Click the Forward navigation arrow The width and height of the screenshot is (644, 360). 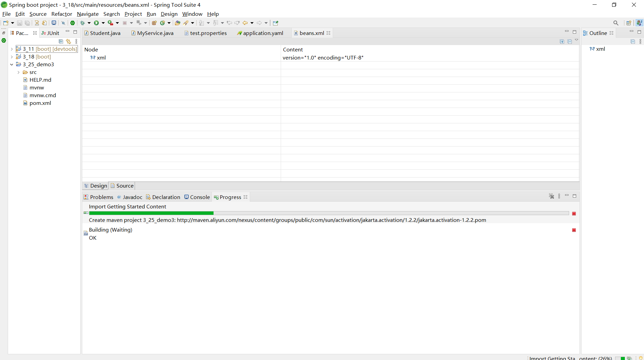pyautogui.click(x=259, y=23)
